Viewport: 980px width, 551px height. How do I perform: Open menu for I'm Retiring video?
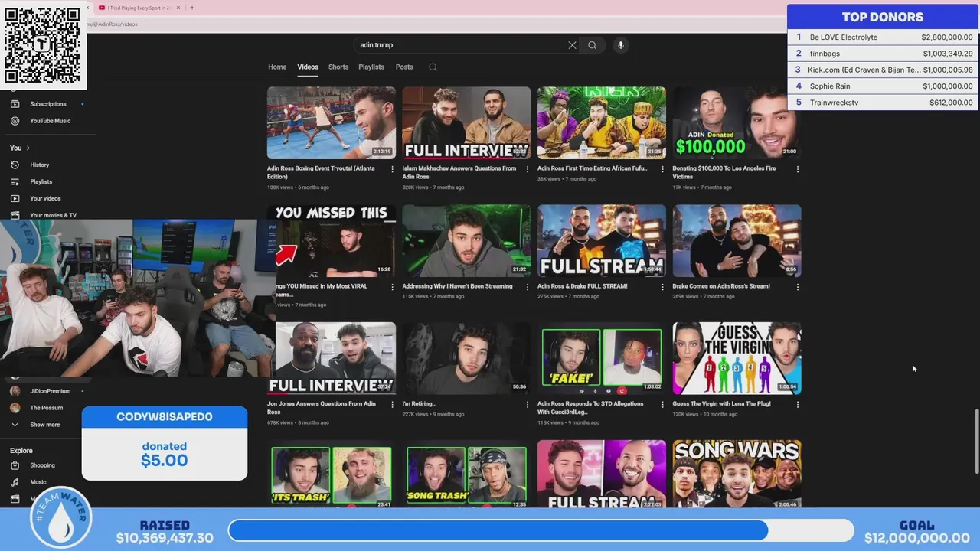[x=528, y=405]
